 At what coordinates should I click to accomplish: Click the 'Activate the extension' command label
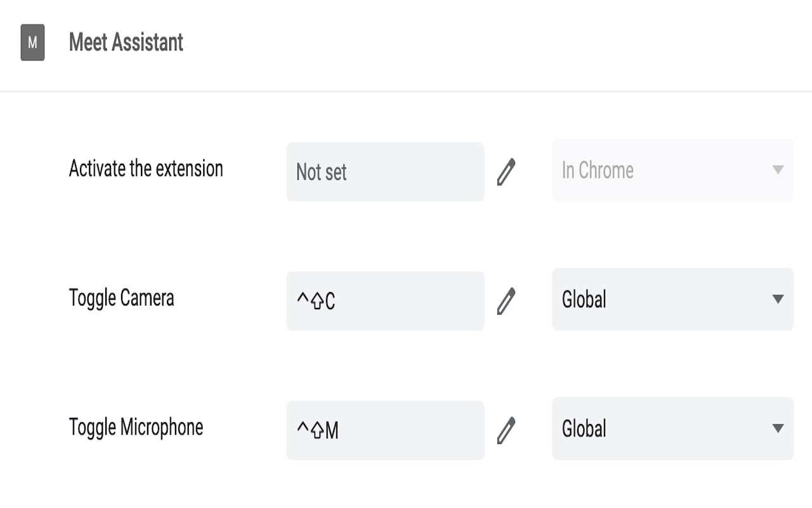[146, 169]
